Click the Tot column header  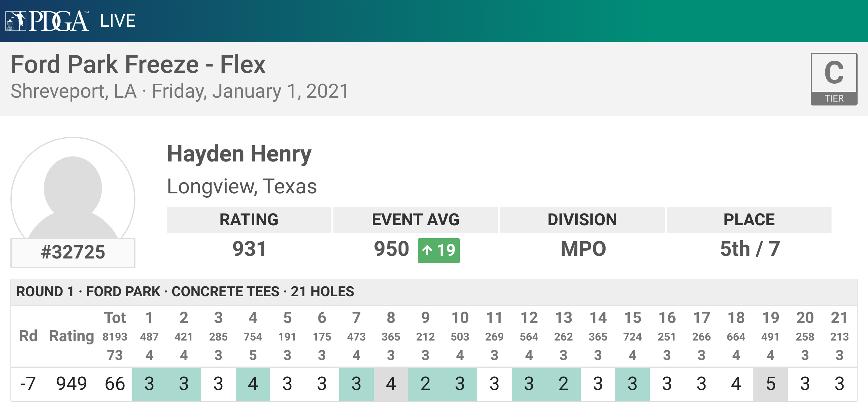pos(115,318)
